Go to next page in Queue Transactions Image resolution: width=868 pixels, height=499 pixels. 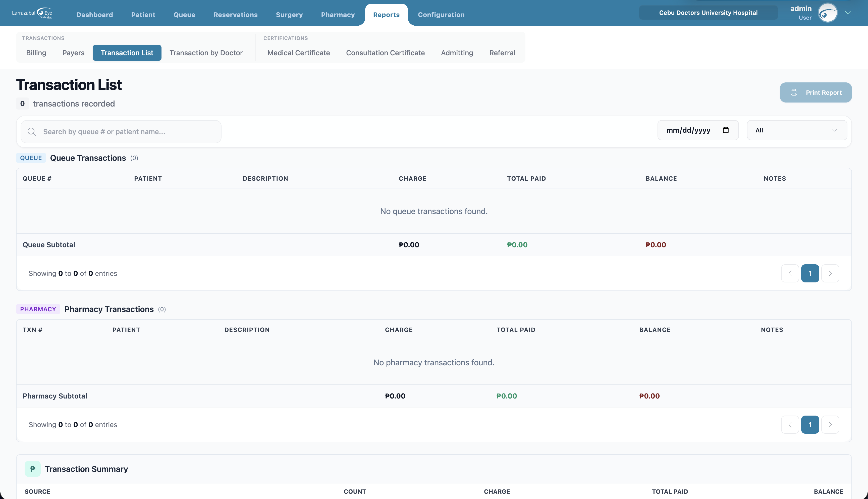point(830,273)
